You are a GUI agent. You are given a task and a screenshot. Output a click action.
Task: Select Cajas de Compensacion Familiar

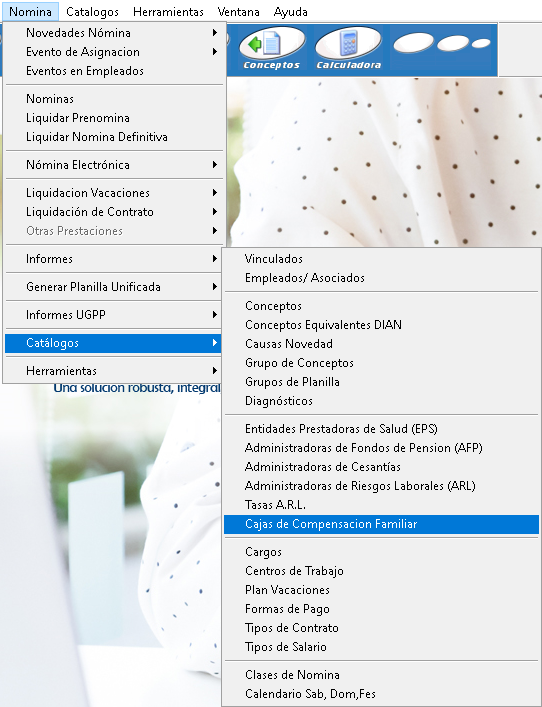[x=381, y=524]
